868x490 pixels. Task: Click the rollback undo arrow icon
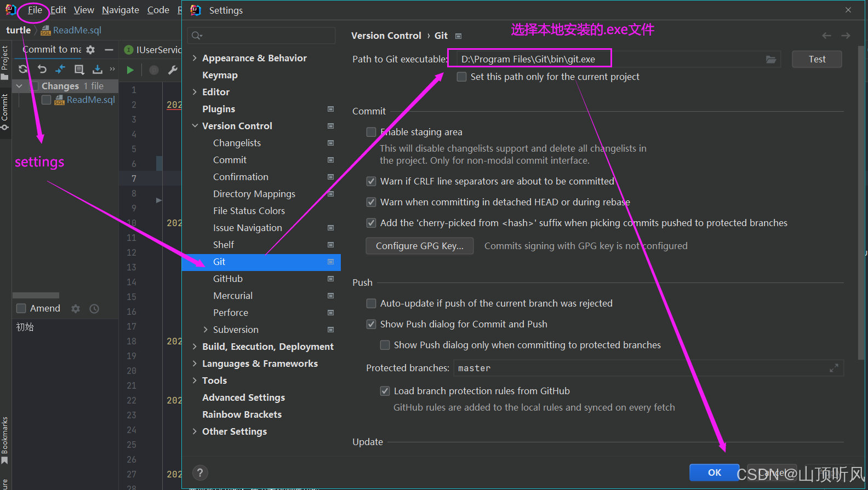[42, 69]
